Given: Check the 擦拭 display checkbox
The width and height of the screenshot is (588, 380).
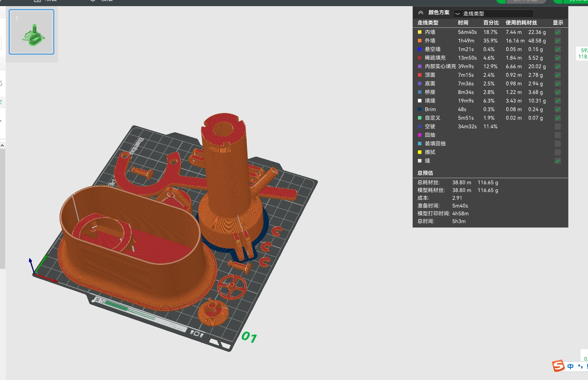Looking at the screenshot, I should coord(558,152).
